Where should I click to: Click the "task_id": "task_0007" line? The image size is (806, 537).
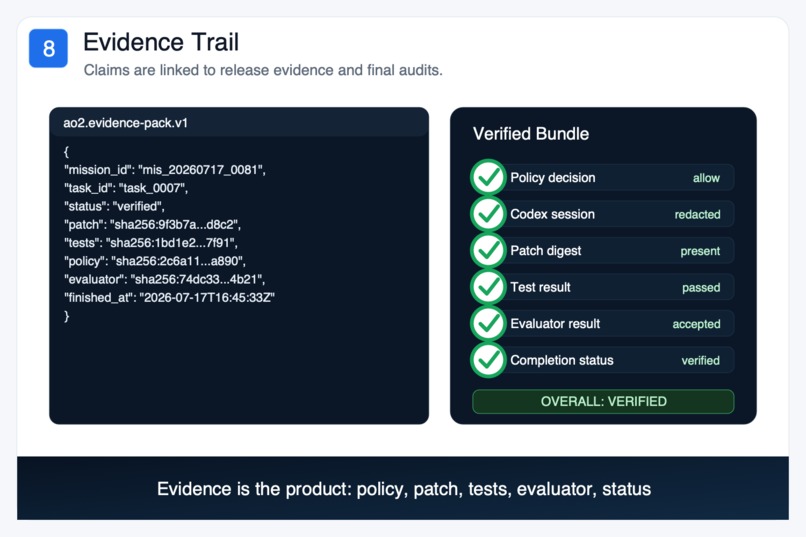coord(126,188)
